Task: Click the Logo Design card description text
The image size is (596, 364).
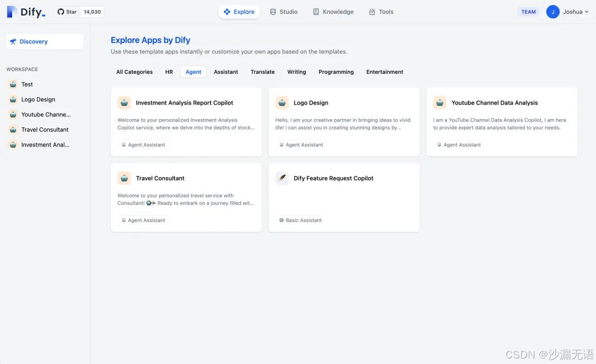Action: click(x=343, y=124)
